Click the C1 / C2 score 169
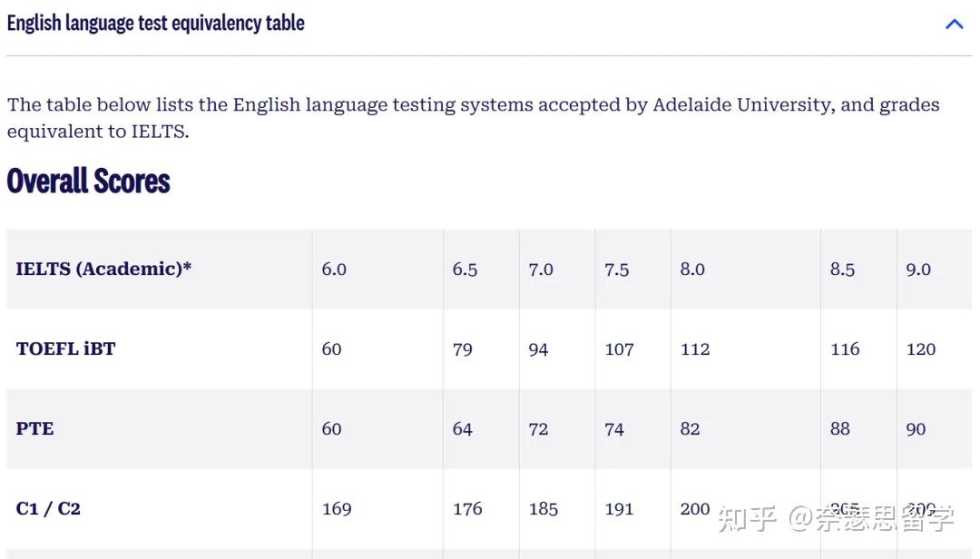Image resolution: width=980 pixels, height=559 pixels. click(337, 509)
